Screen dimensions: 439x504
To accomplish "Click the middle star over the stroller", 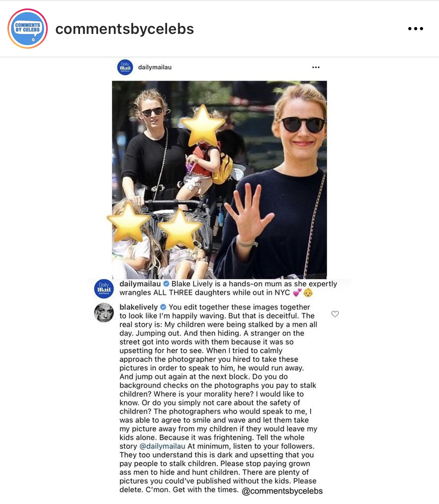I will pyautogui.click(x=180, y=229).
